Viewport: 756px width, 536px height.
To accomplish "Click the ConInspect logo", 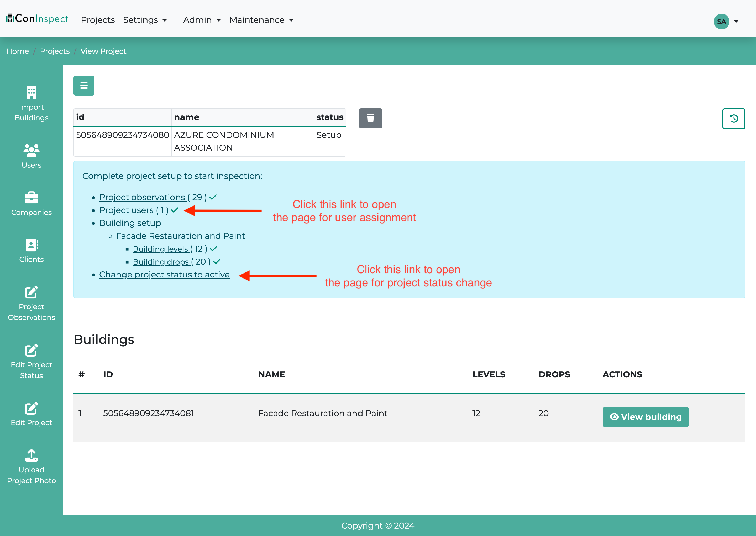I will point(37,19).
